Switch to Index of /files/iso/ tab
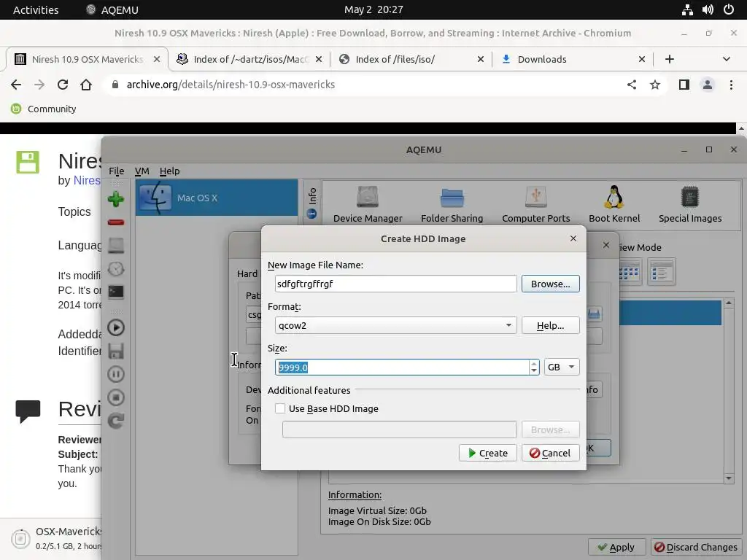Image resolution: width=747 pixels, height=560 pixels. [x=411, y=59]
